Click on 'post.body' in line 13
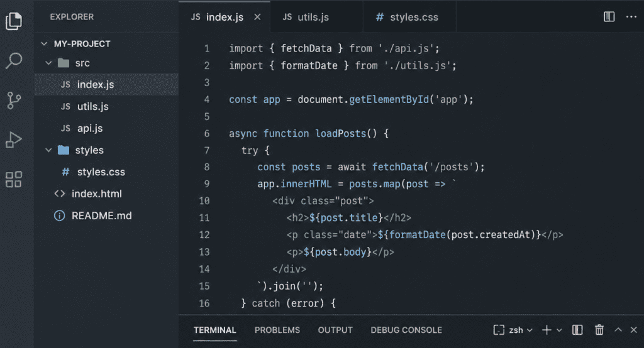 340,251
